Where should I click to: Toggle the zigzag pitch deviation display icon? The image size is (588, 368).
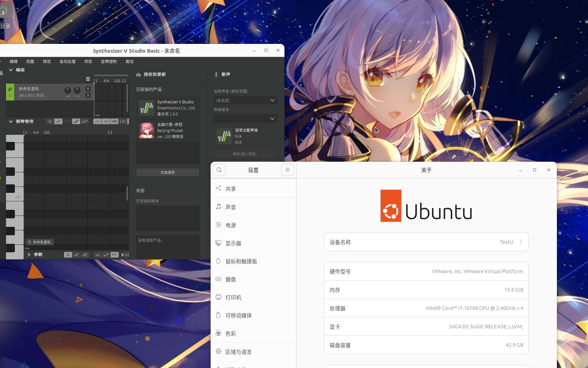tap(106, 121)
